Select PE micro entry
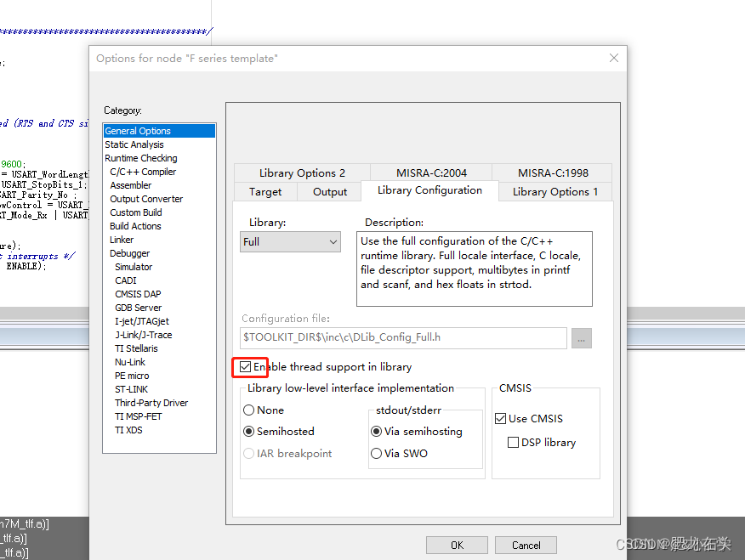745x560 pixels. point(132,376)
